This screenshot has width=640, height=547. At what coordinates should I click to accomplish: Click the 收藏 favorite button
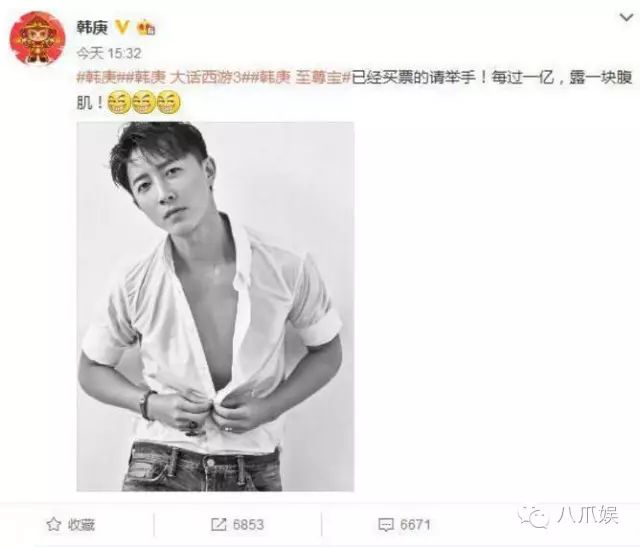tap(71, 525)
